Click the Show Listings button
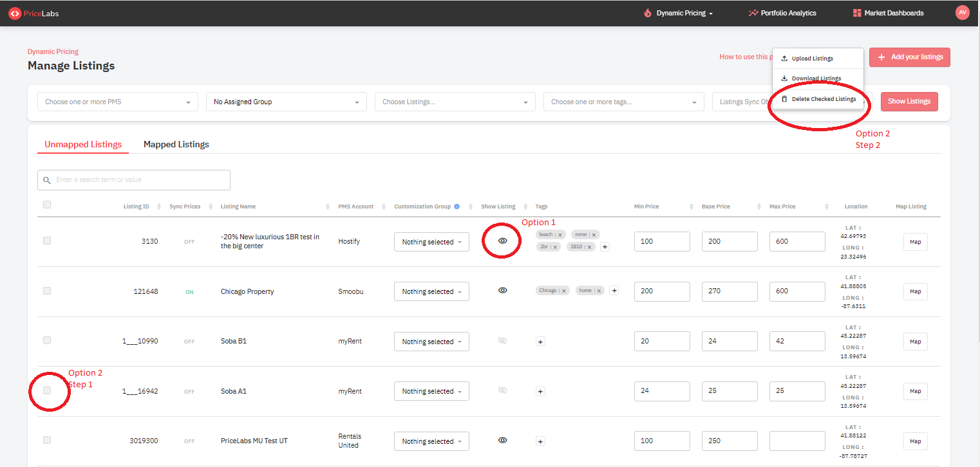980x467 pixels. point(909,102)
